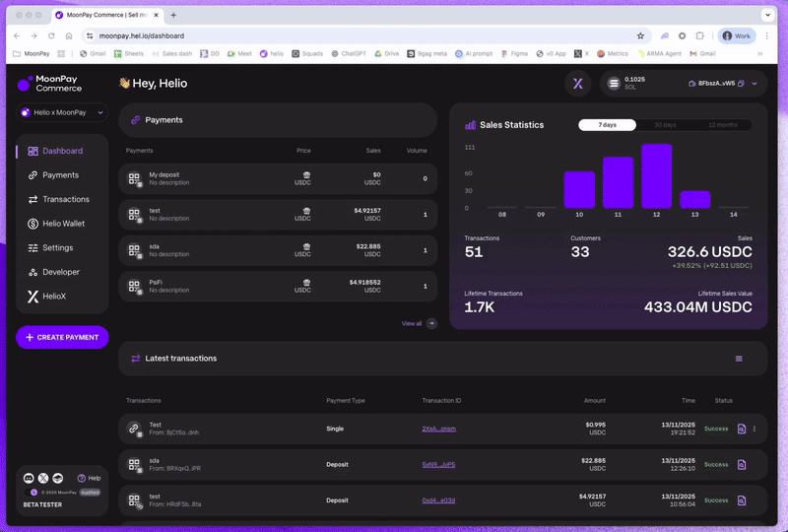Click the link icon of Test transaction

134,429
